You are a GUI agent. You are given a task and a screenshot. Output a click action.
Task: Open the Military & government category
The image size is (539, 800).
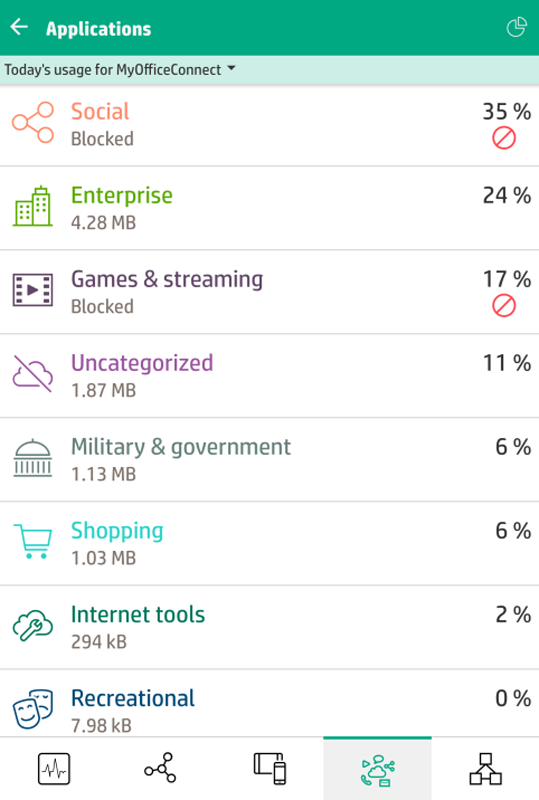point(270,460)
